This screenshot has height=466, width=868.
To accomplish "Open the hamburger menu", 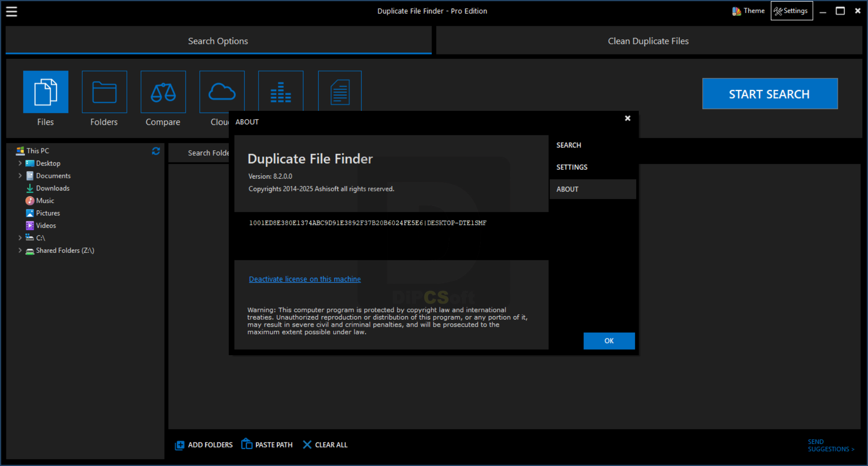I will pyautogui.click(x=11, y=11).
